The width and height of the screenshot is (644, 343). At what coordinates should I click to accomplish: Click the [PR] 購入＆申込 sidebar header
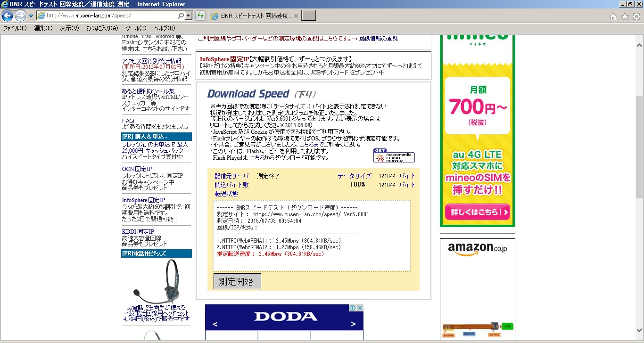(x=157, y=137)
